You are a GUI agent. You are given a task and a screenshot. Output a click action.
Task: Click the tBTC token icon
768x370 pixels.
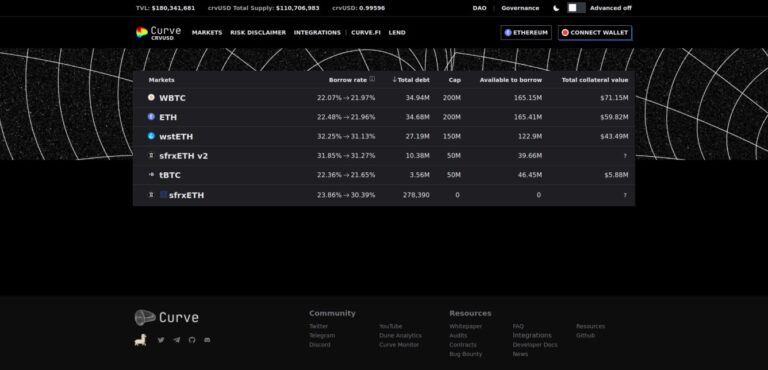151,174
